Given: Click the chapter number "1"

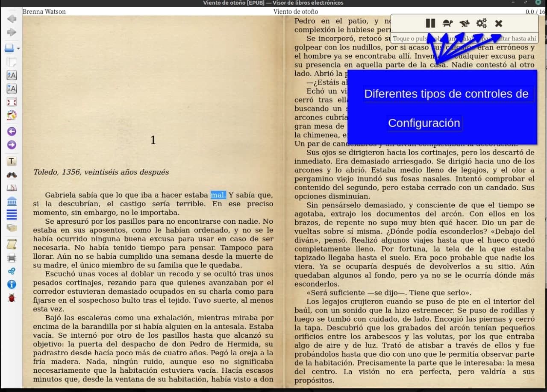Looking at the screenshot, I should [153, 140].
